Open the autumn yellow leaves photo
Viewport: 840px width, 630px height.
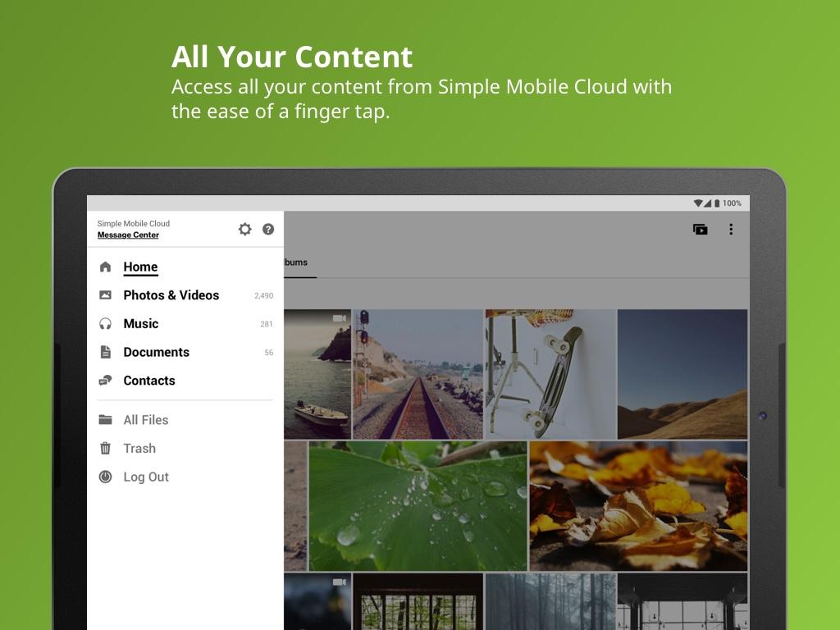point(638,505)
